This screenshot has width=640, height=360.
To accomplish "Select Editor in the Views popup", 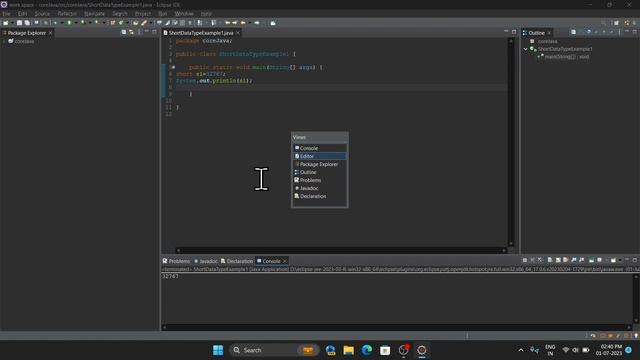I will click(x=320, y=156).
